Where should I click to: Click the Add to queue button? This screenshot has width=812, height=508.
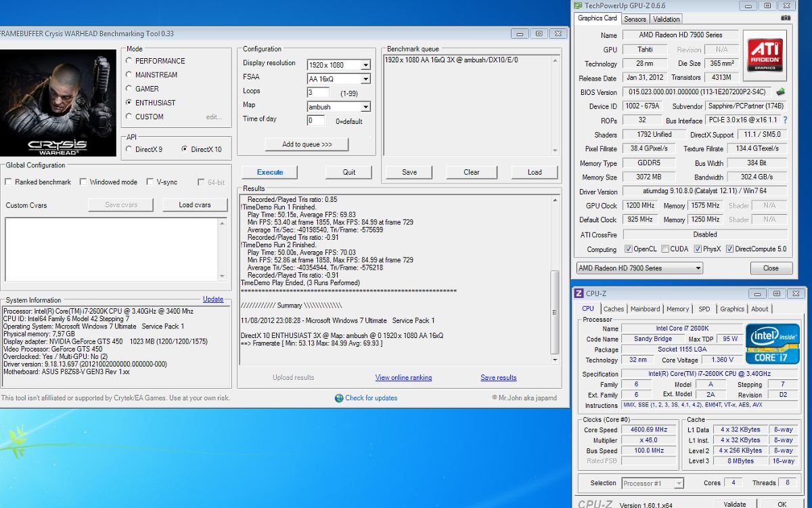(307, 144)
